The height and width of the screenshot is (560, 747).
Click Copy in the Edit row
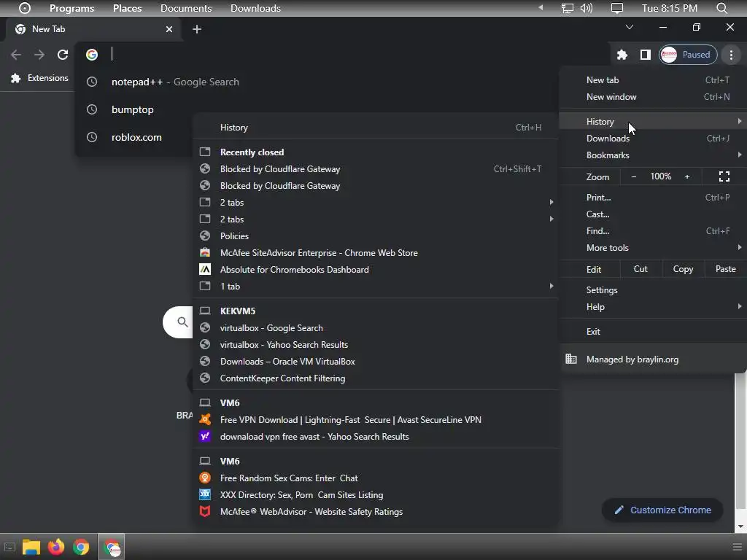(x=683, y=269)
